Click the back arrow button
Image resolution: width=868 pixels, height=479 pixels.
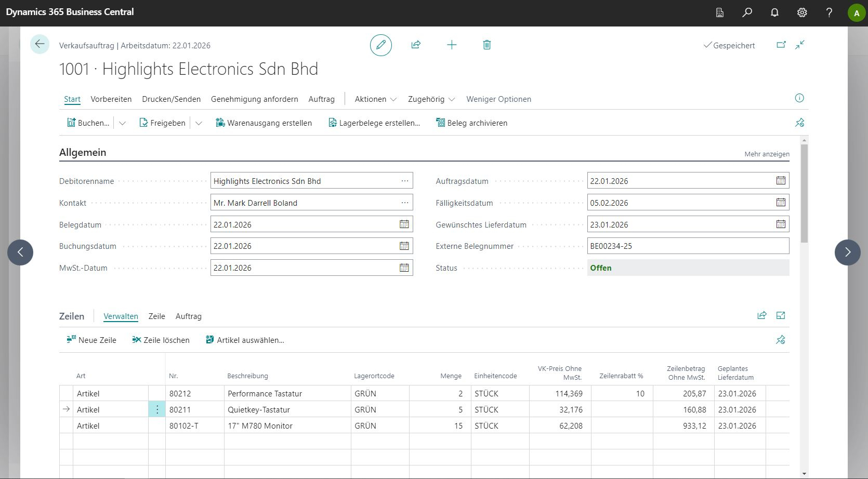(x=40, y=45)
